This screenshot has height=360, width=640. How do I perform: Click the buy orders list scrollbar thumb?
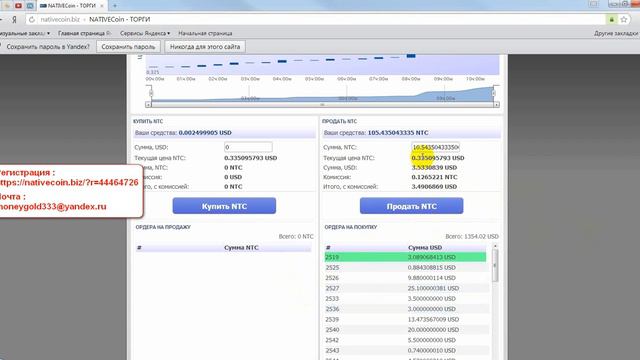click(x=495, y=265)
